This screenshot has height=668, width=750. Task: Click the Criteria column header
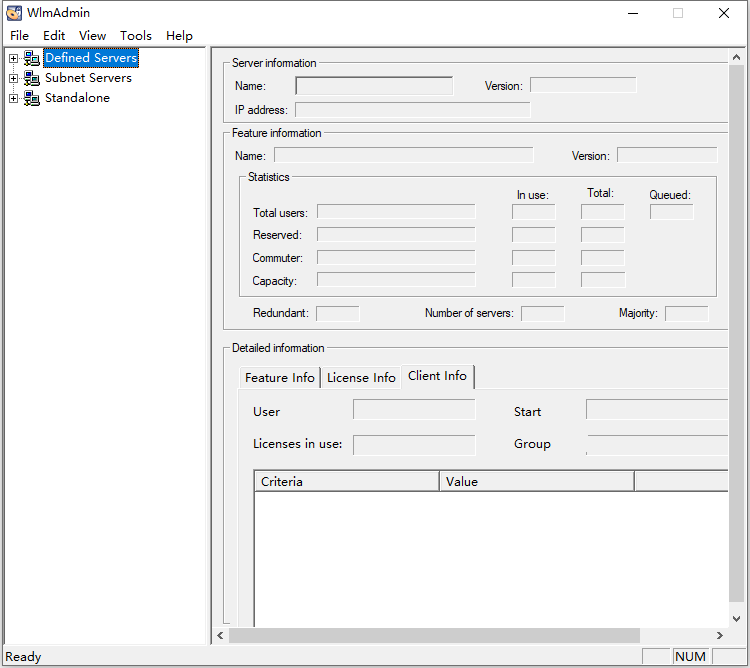pyautogui.click(x=347, y=482)
